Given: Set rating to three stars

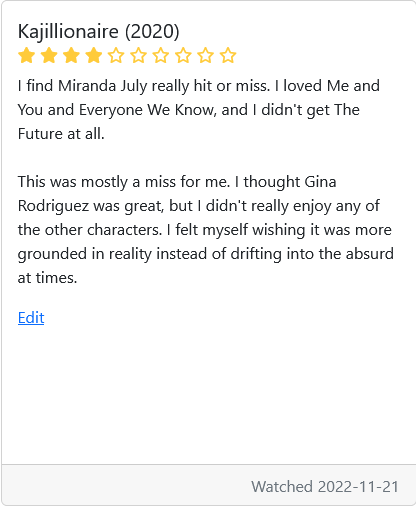Looking at the screenshot, I should [x=71, y=55].
